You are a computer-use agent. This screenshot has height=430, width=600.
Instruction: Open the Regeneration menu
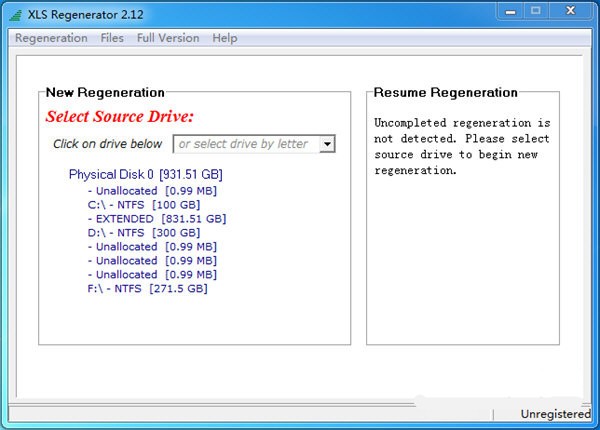[51, 38]
